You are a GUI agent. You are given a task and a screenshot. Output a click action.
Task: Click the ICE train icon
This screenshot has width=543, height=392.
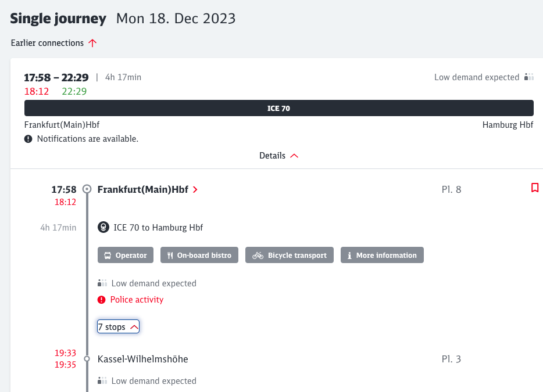[103, 228]
